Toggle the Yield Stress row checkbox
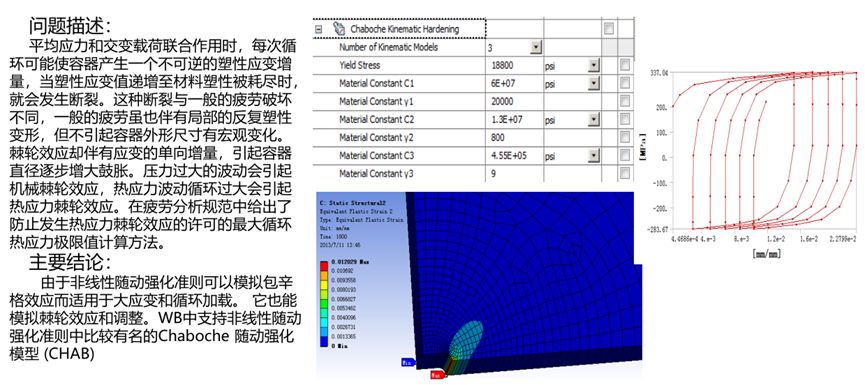The width and height of the screenshot is (865, 385). coord(625,65)
